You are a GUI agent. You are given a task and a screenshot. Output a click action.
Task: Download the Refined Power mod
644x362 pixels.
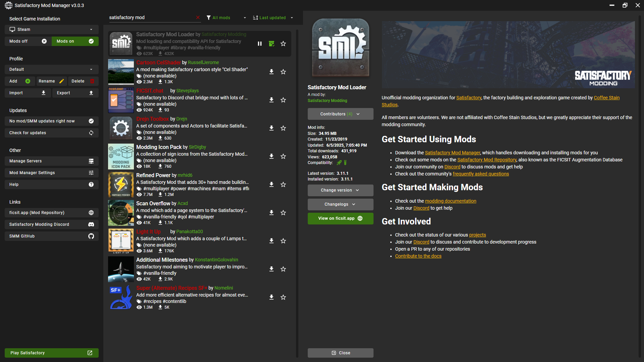(x=271, y=185)
